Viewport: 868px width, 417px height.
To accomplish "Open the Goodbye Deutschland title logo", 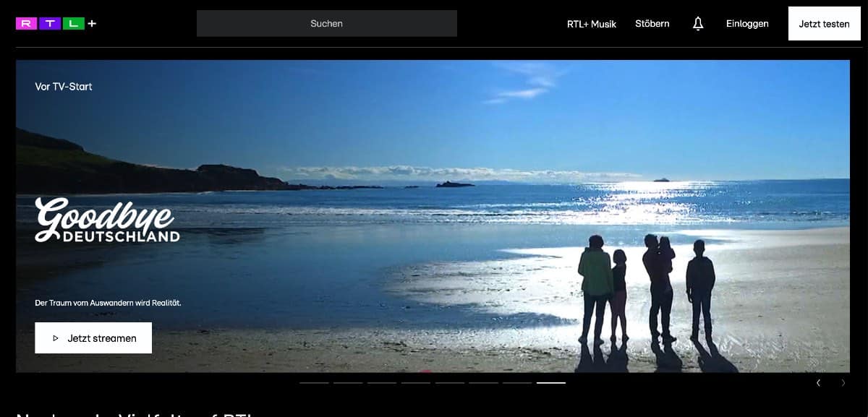I will point(107,220).
